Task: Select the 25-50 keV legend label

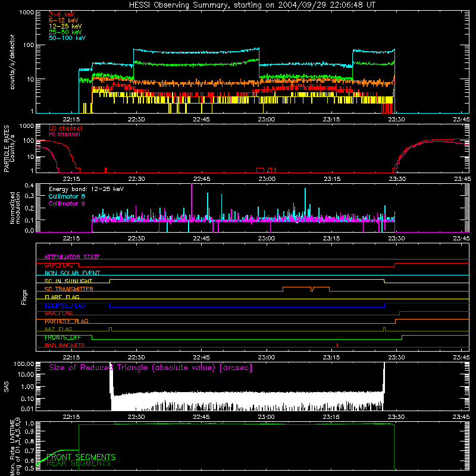Action: 65,32
